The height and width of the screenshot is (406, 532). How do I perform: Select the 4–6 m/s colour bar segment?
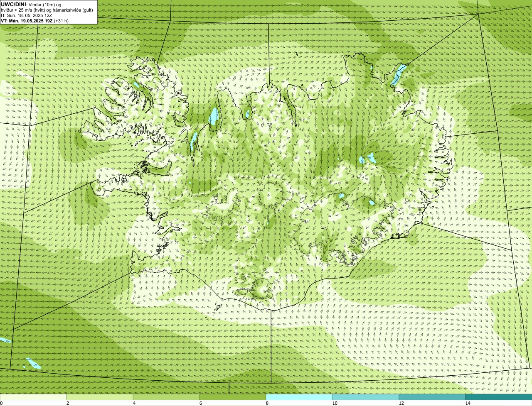pyautogui.click(x=166, y=397)
